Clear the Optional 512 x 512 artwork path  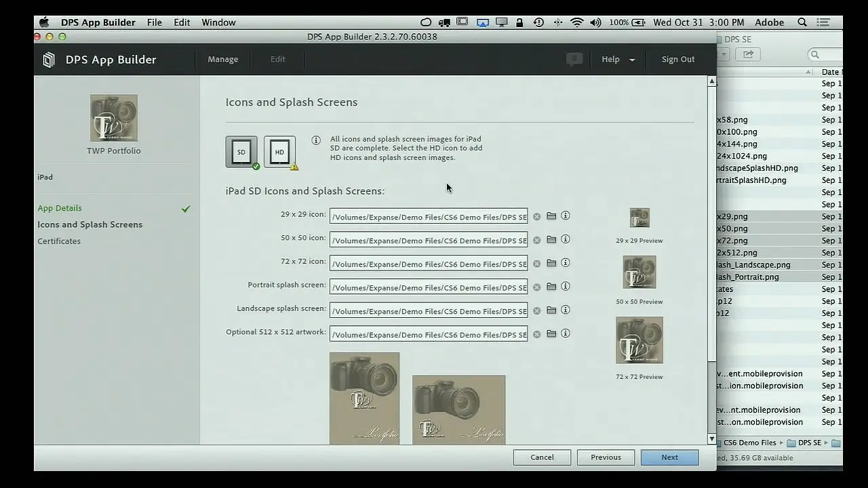click(x=537, y=335)
